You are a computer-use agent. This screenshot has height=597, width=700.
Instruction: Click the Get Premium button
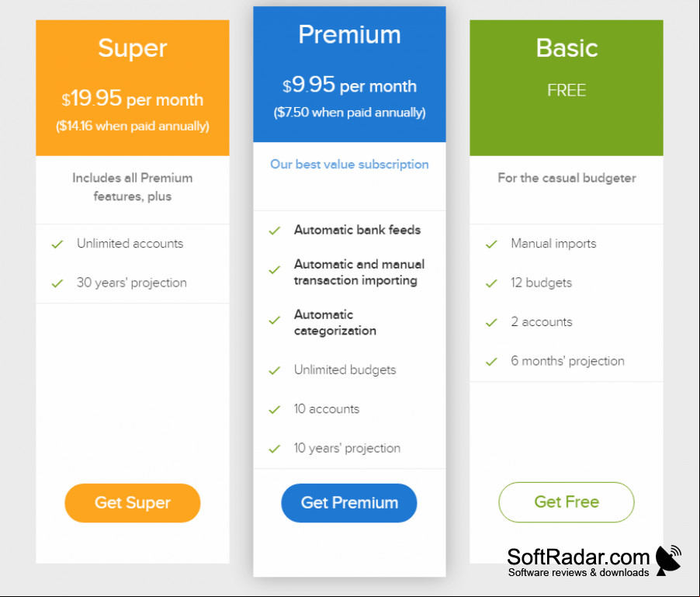[x=349, y=503]
